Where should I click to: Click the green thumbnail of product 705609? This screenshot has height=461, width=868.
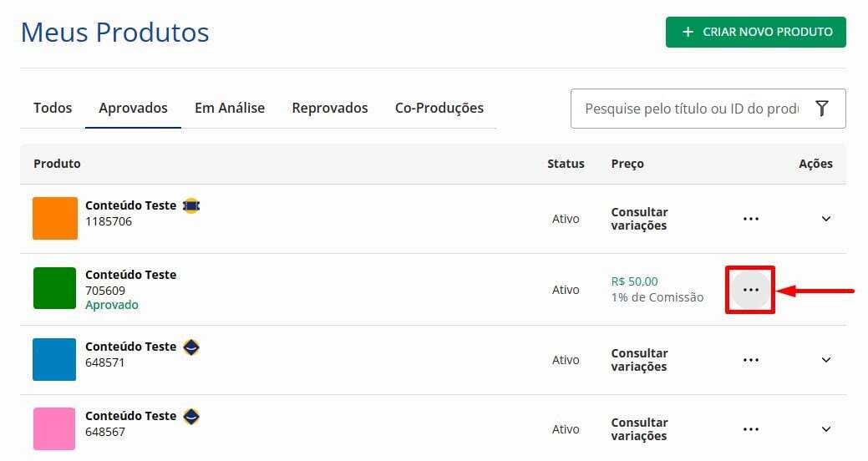coord(55,289)
